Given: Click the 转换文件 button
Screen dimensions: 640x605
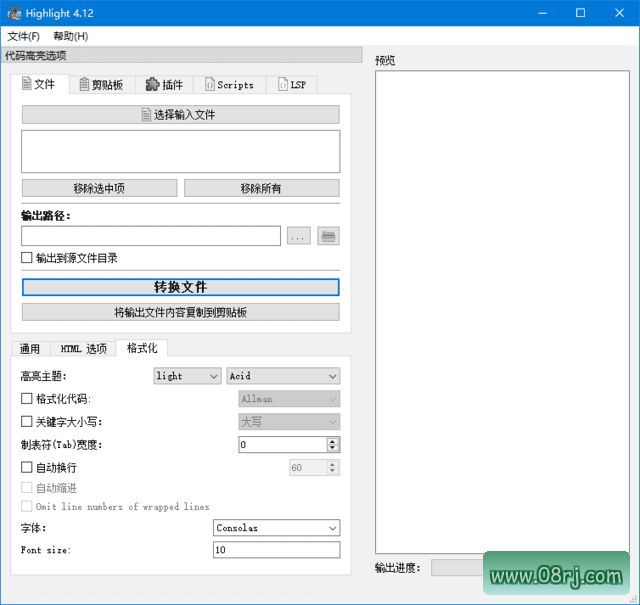Looking at the screenshot, I should pos(180,287).
